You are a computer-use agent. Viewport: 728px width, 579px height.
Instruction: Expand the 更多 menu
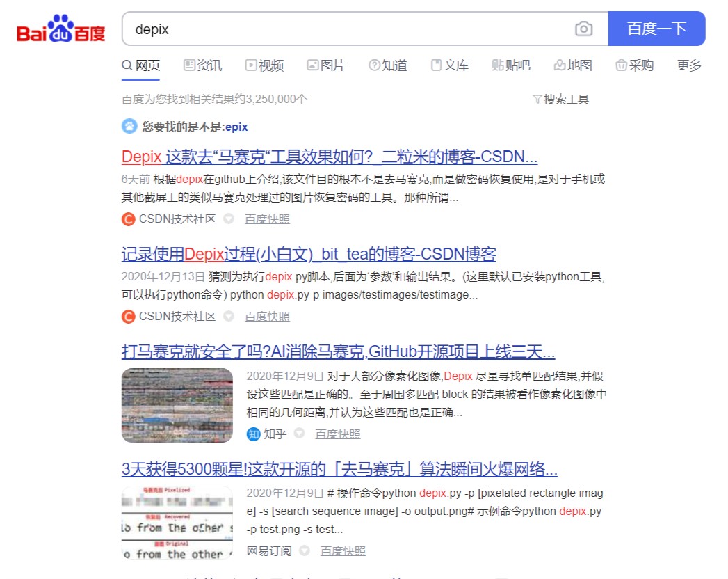tap(689, 65)
